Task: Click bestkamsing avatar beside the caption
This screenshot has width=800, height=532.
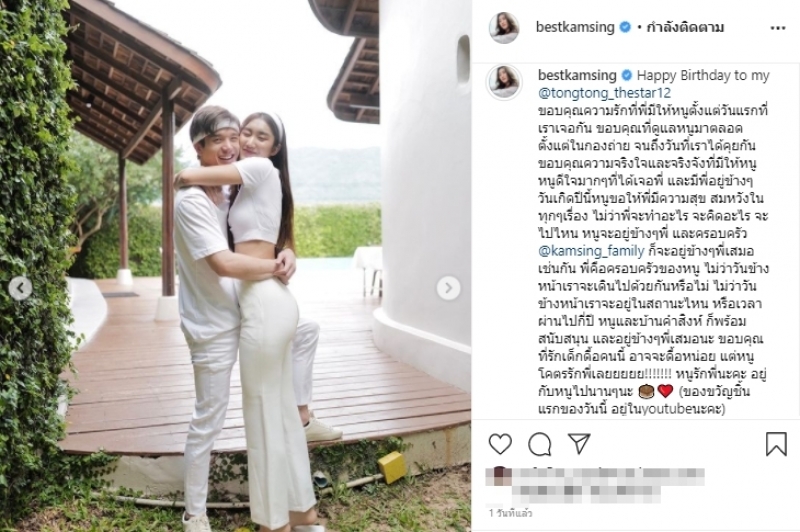Action: point(504,82)
